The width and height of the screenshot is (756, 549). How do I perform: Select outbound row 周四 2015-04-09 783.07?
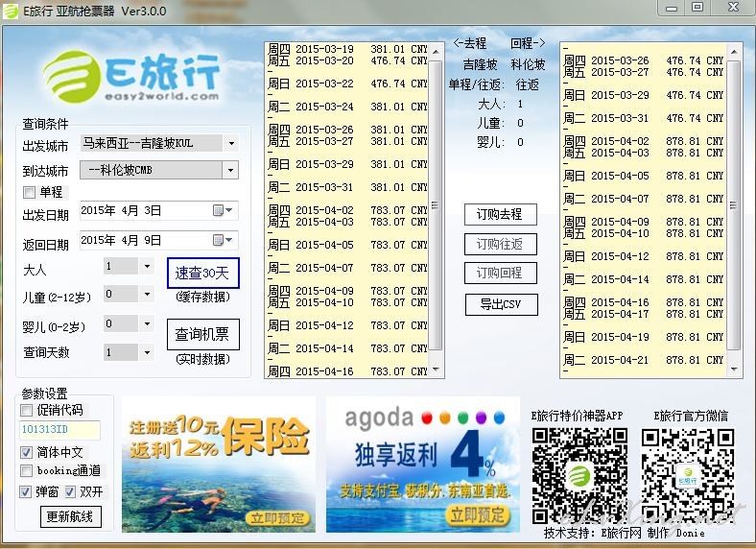click(347, 291)
